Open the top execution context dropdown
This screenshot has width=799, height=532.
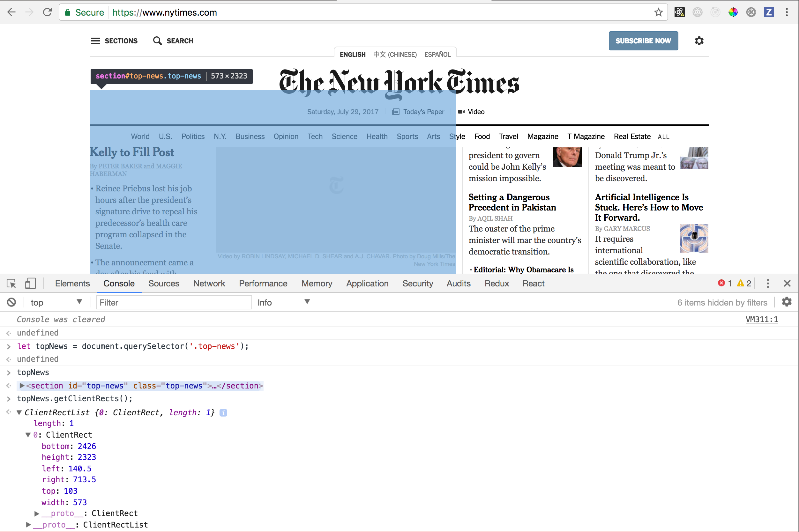click(x=56, y=302)
